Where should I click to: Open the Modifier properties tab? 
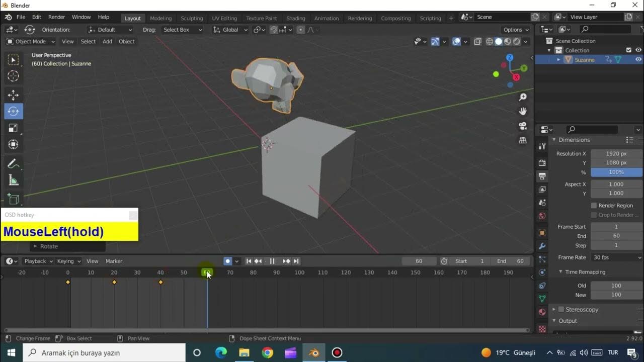click(x=542, y=246)
